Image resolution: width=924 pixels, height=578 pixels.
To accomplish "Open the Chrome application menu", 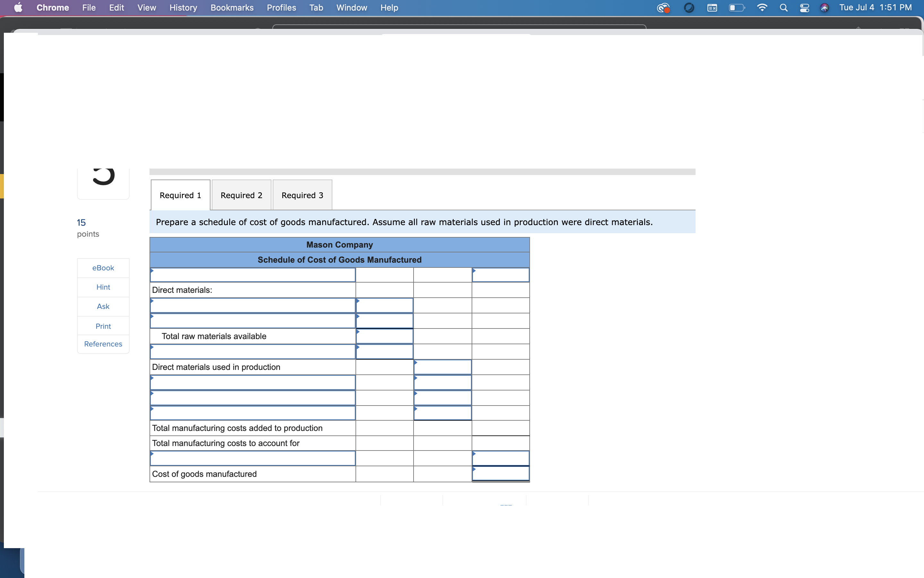I will 53,8.
